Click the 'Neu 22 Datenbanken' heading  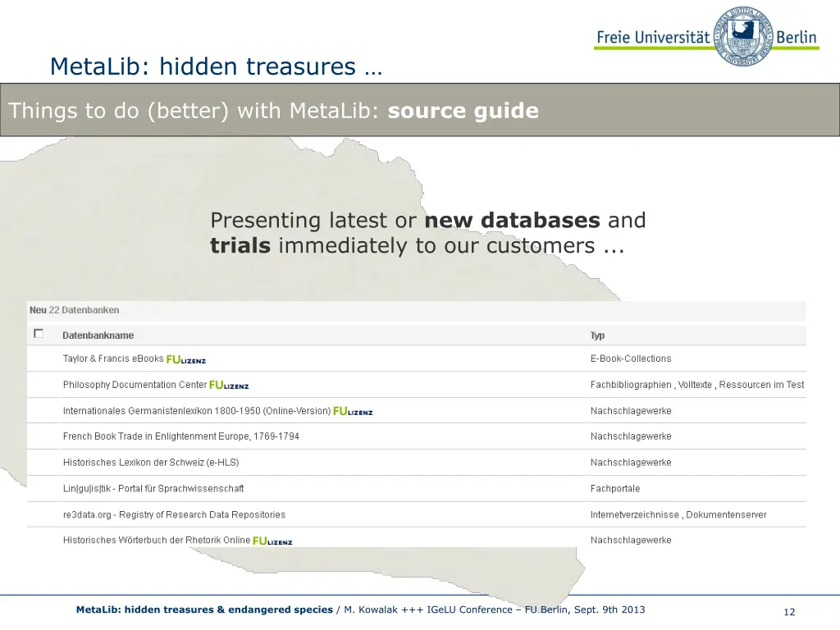point(75,310)
